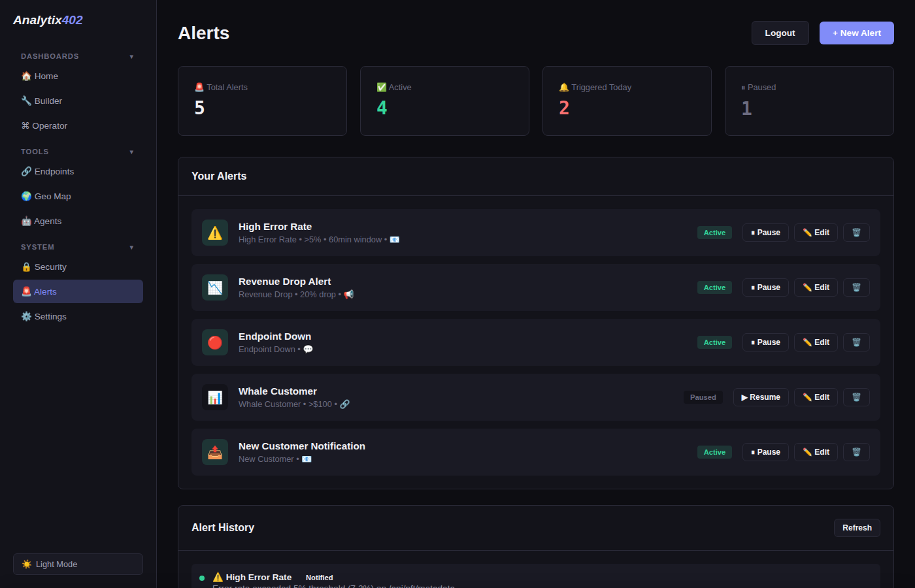This screenshot has width=915, height=588.
Task: Pause the High Error Rate alert
Action: 765,232
